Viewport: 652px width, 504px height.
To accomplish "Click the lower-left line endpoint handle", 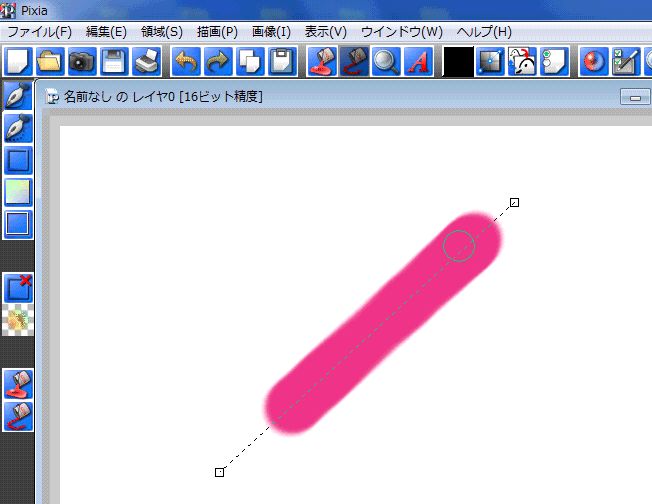I will tap(220, 472).
